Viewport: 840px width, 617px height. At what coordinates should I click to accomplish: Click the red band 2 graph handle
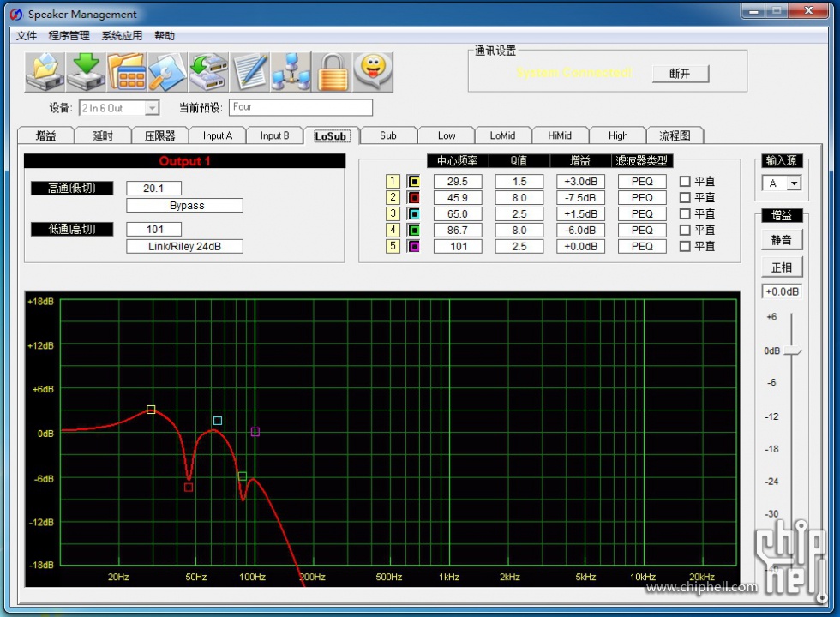[189, 488]
